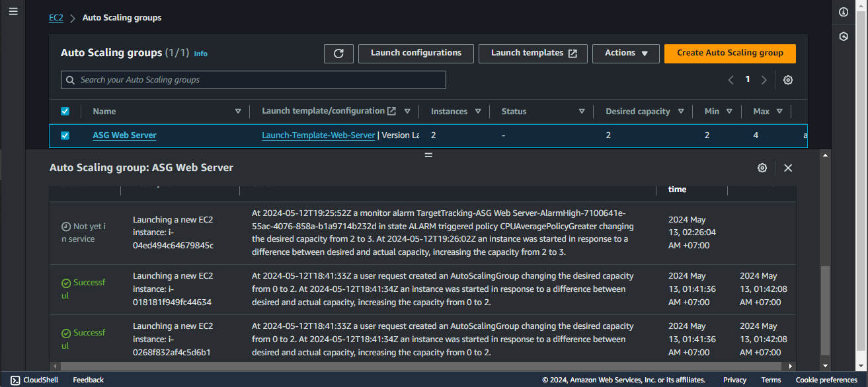
Task: Click the Launch configurations button
Action: [x=416, y=53]
